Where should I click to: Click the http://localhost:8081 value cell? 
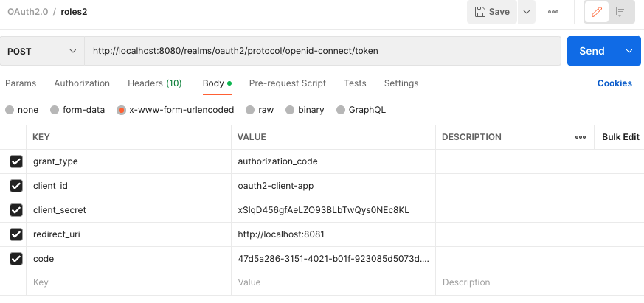(x=333, y=234)
